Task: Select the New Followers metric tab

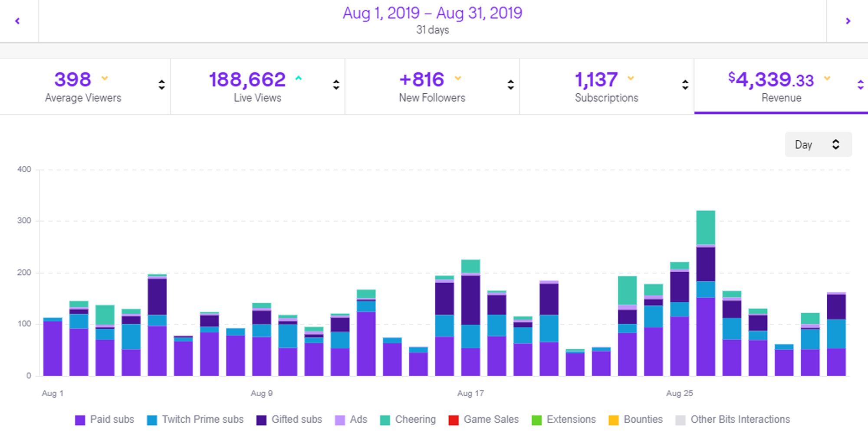Action: click(432, 86)
